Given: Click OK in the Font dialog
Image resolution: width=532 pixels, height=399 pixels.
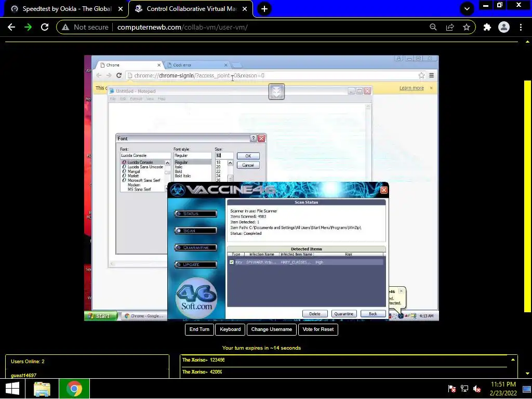Looking at the screenshot, I should 248,156.
